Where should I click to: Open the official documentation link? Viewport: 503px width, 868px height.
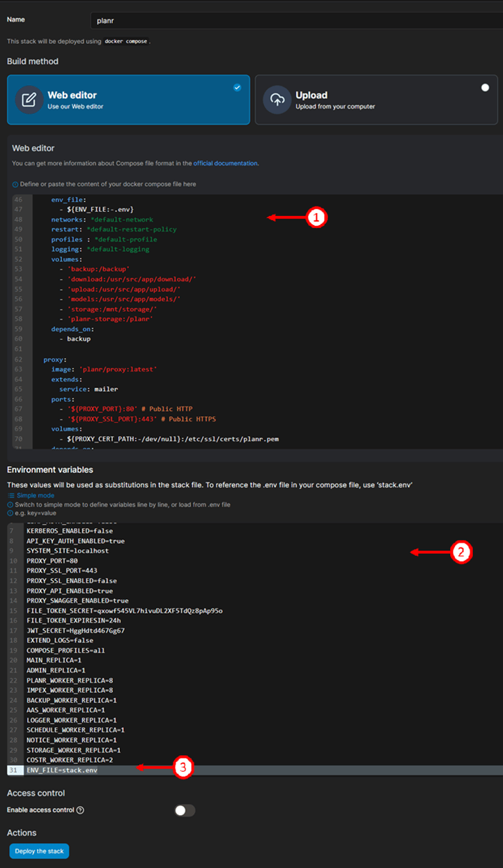(x=225, y=163)
